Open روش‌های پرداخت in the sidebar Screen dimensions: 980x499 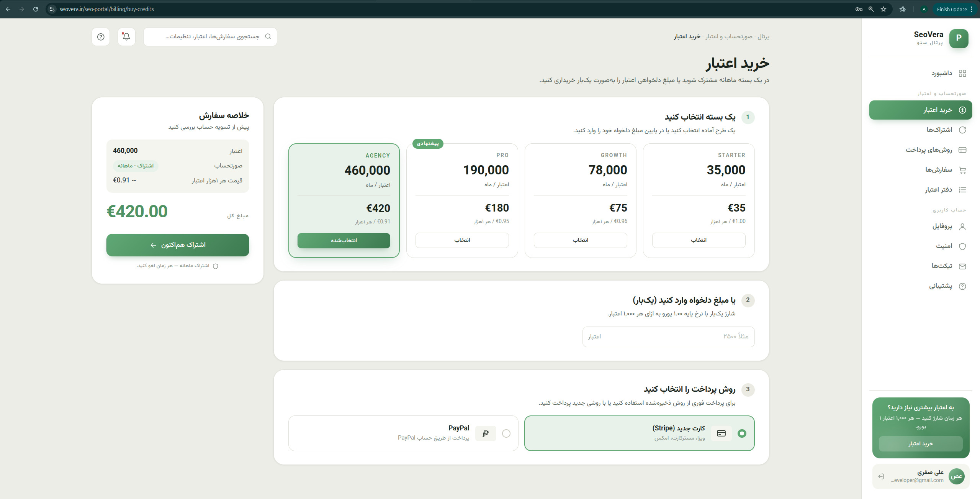tap(921, 150)
